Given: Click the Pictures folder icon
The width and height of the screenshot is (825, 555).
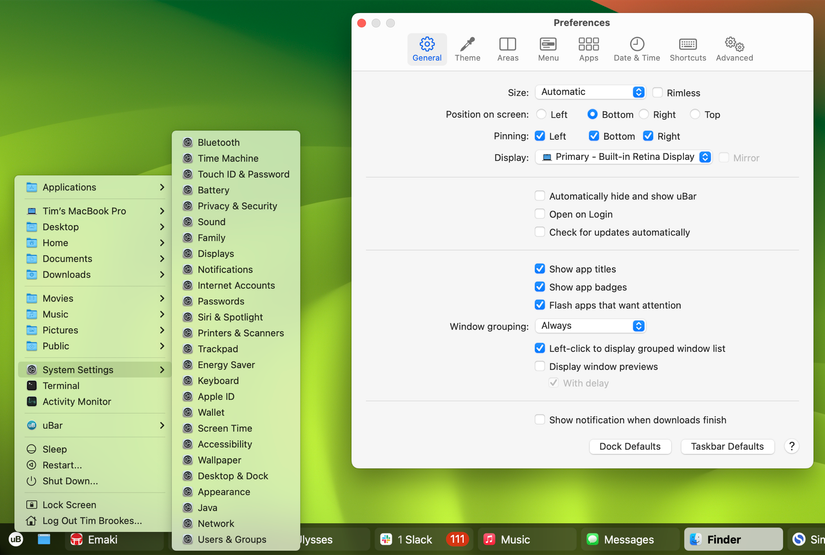Looking at the screenshot, I should (32, 330).
